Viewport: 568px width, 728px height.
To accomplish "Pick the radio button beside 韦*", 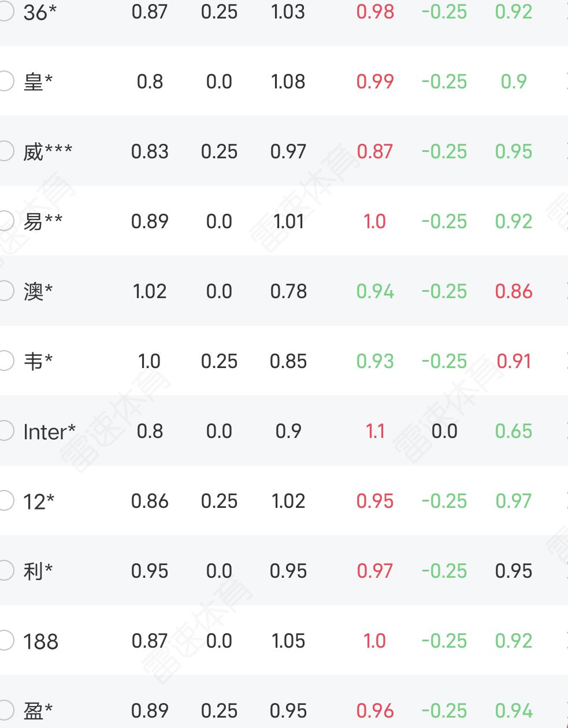I will tap(5, 361).
